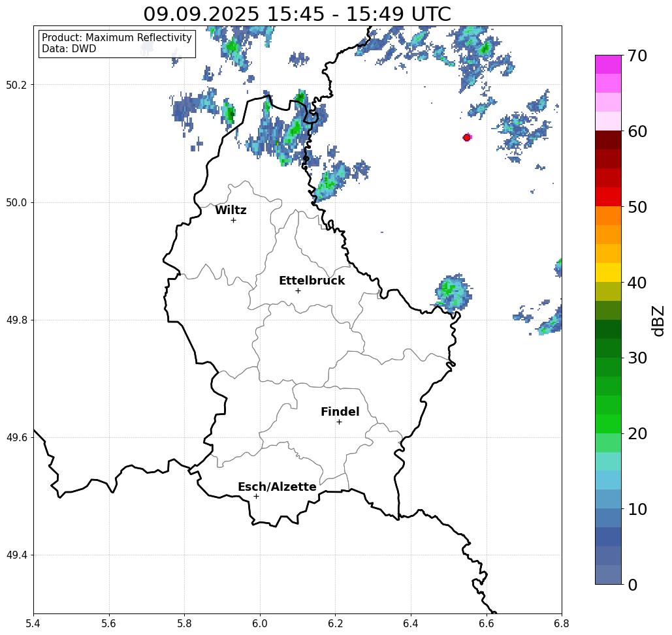The width and height of the screenshot is (672, 635).
Task: Click the colorbar tick label 30
Action: point(637,358)
